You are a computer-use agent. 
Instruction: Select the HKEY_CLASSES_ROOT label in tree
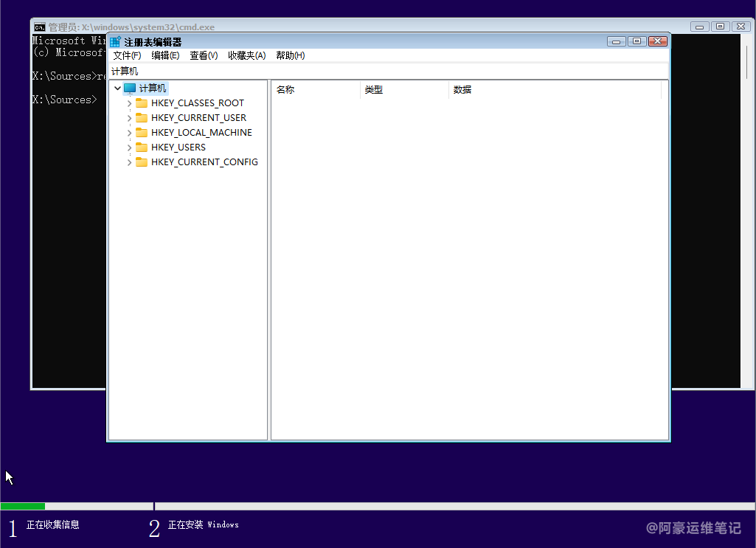tap(197, 103)
